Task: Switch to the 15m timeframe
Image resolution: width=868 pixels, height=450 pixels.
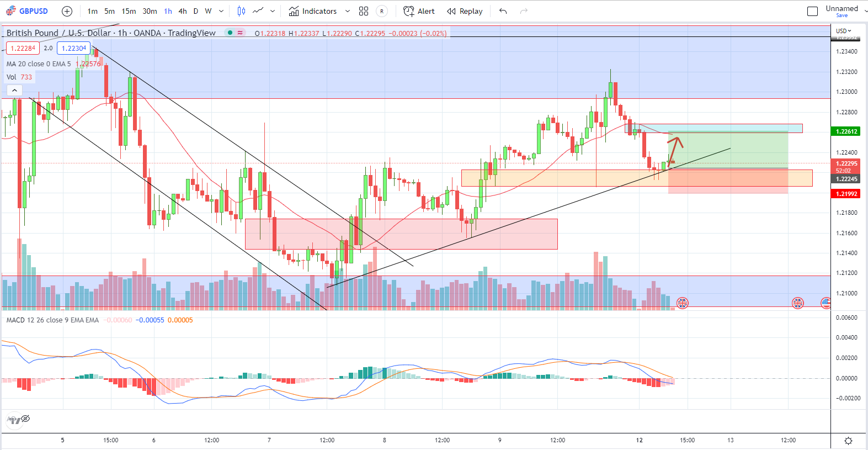Action: point(129,11)
